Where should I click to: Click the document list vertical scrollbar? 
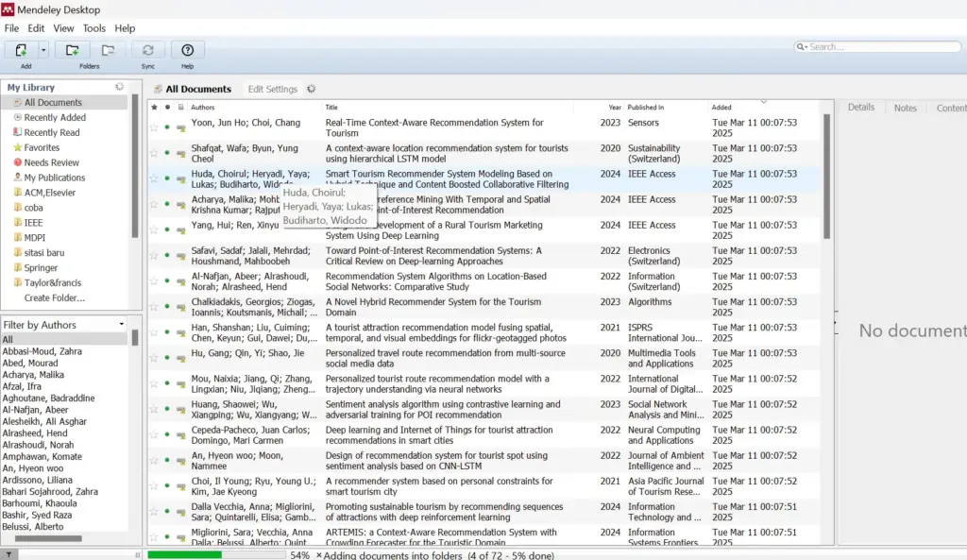point(826,177)
